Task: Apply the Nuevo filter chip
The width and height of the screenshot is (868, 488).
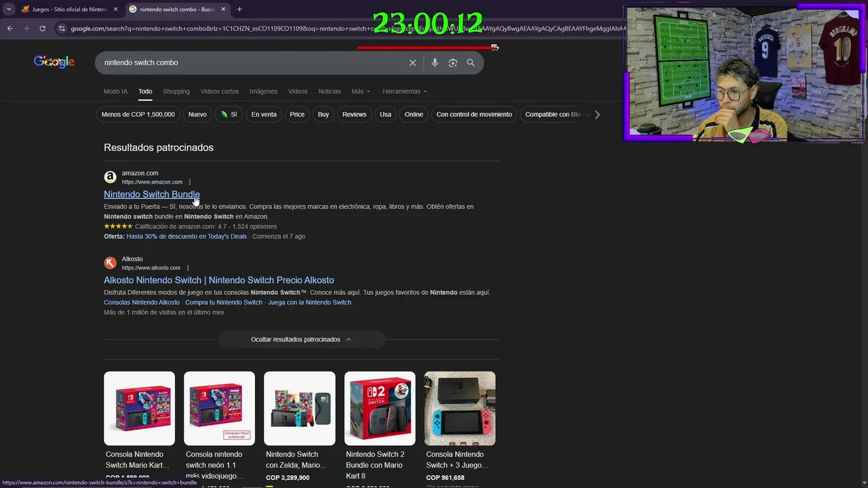Action: (x=197, y=115)
